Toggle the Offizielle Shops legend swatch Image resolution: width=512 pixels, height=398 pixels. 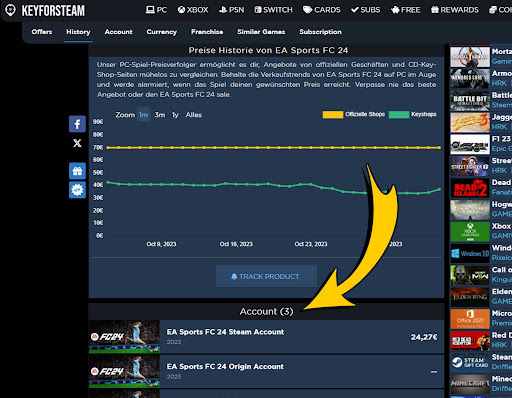pyautogui.click(x=333, y=115)
